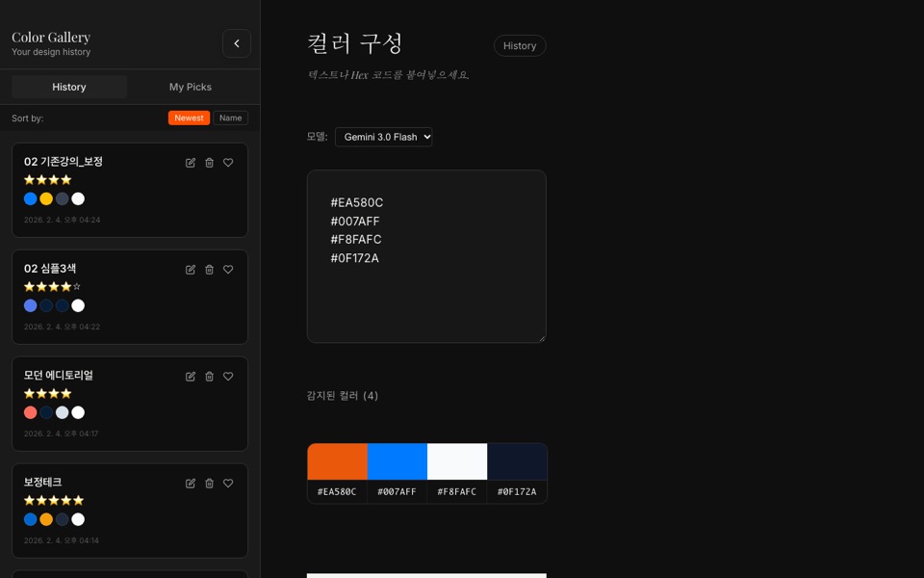Viewport: 924px width, 578px height.
Task: Click the 감지된 컬러 (4) heading
Action: tap(343, 396)
